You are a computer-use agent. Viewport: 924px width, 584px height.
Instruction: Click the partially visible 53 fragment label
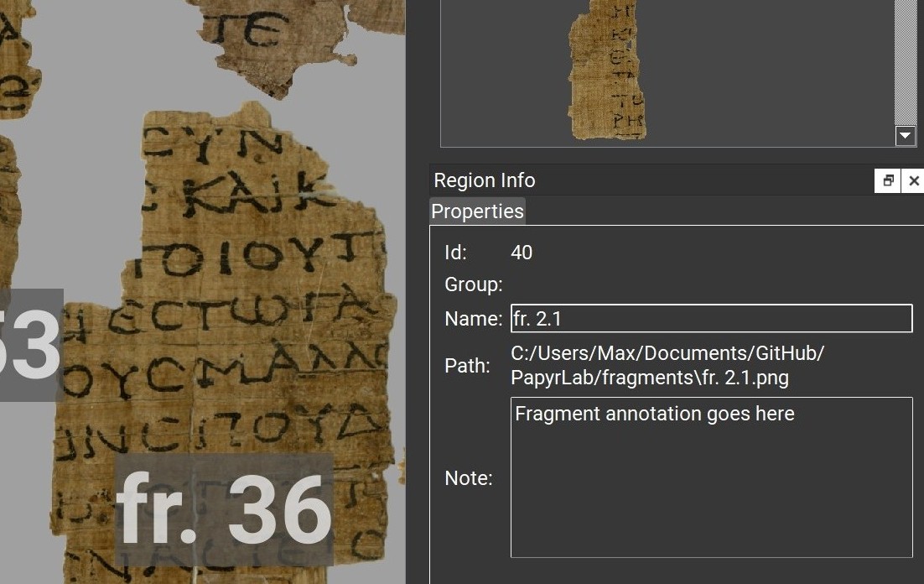[x=31, y=345]
